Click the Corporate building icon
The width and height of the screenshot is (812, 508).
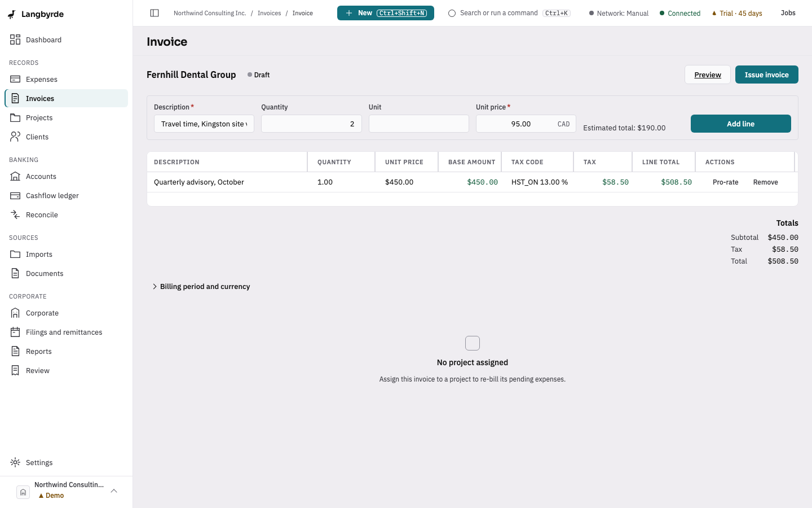coord(15,313)
